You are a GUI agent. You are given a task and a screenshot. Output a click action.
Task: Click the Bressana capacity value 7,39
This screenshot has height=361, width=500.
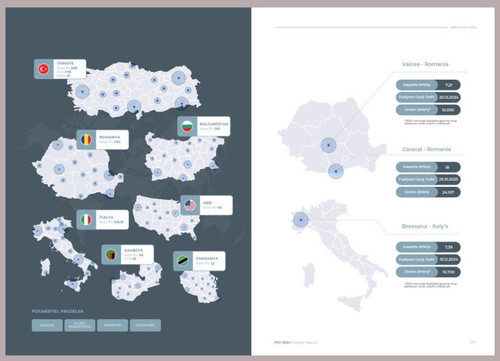[x=449, y=247]
